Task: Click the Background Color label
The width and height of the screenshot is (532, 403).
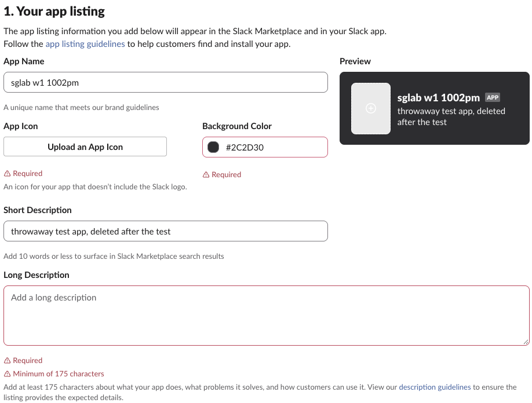Action: point(237,126)
